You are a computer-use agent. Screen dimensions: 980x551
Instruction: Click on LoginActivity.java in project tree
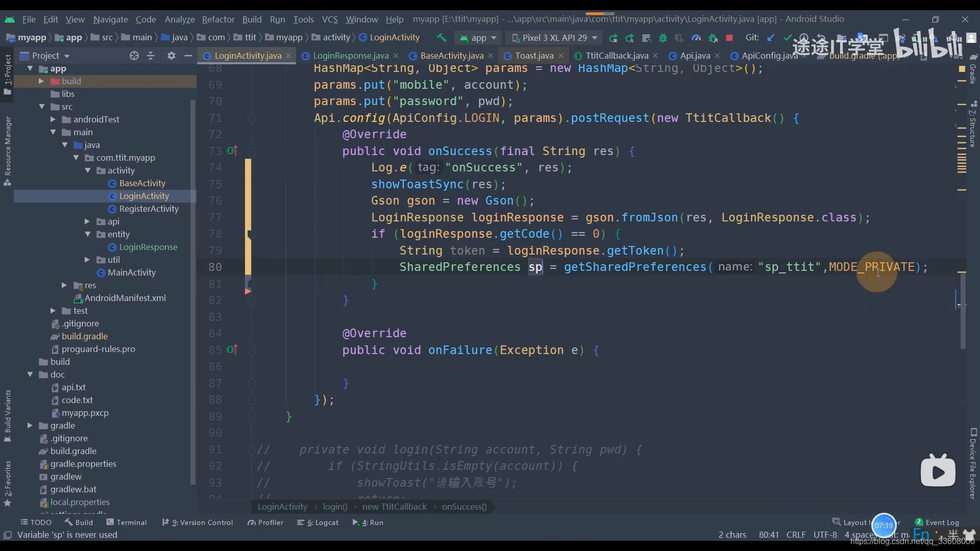[143, 196]
